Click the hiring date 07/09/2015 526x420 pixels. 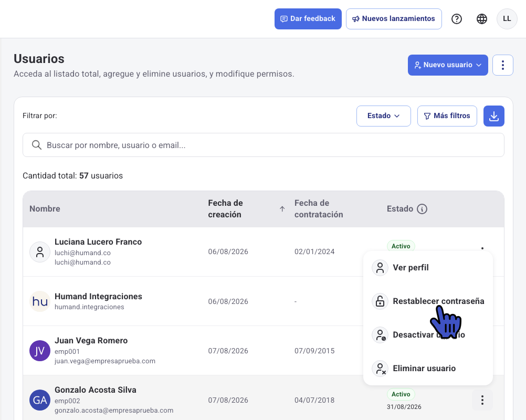(314, 351)
